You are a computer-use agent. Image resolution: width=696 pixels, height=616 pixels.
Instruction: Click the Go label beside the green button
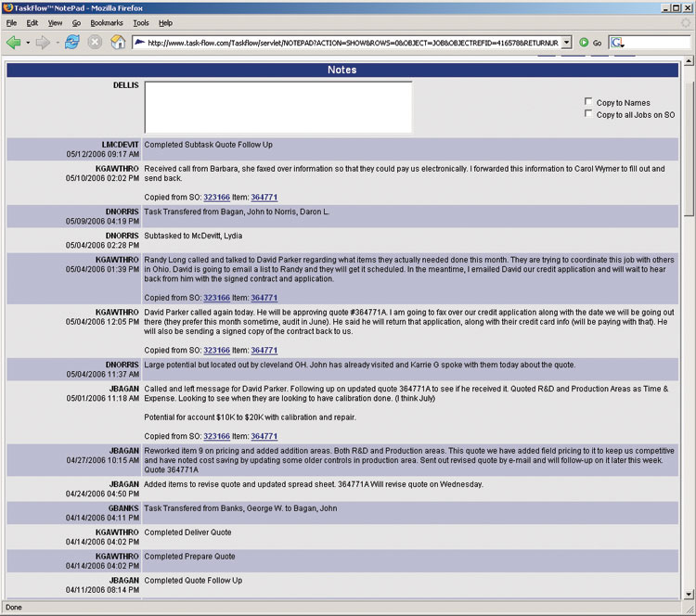(597, 43)
